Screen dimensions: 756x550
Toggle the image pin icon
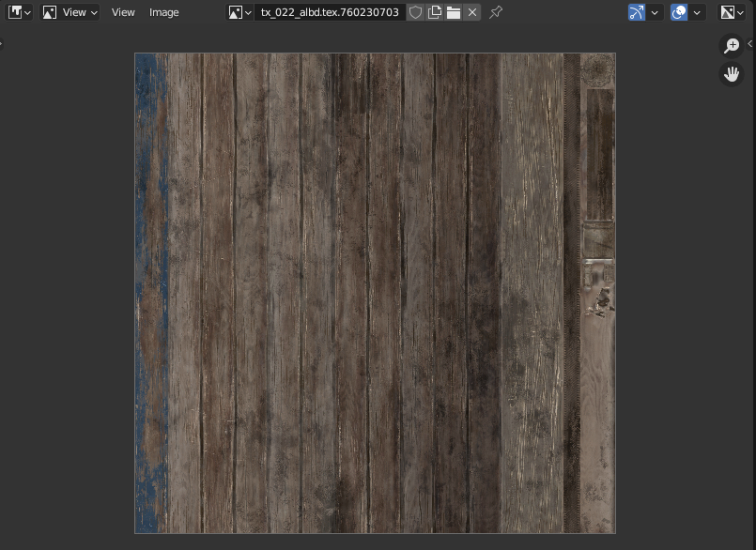[496, 12]
